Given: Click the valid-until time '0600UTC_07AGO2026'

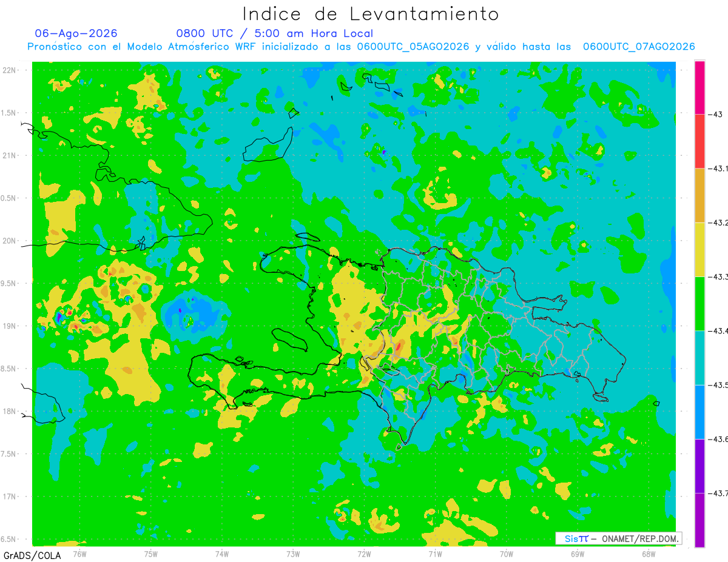Looking at the screenshot, I should click(x=639, y=47).
